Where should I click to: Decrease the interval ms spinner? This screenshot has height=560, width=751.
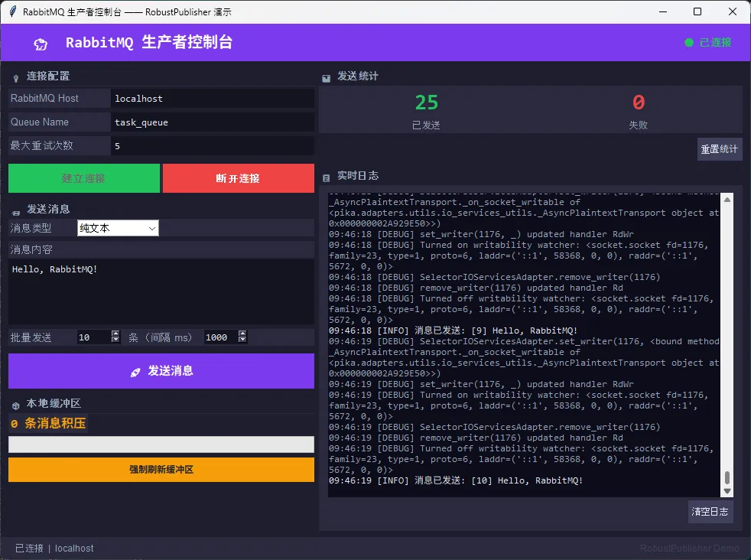(x=242, y=340)
